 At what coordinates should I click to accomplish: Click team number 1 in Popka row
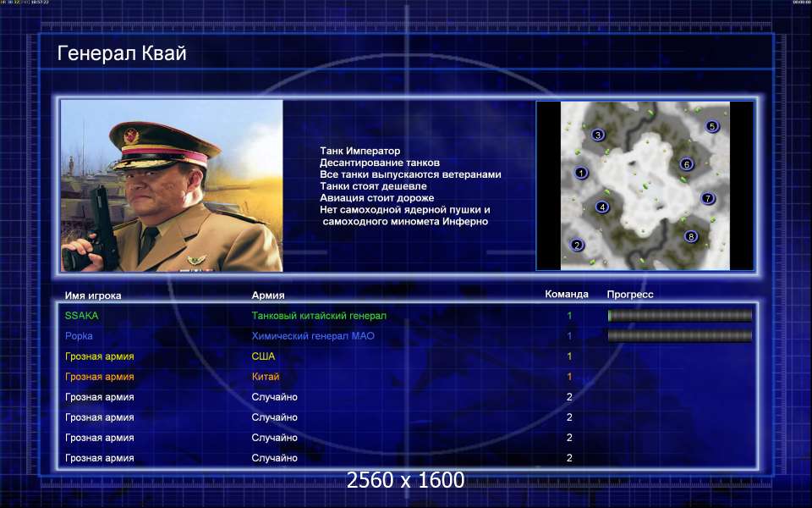[x=569, y=336]
